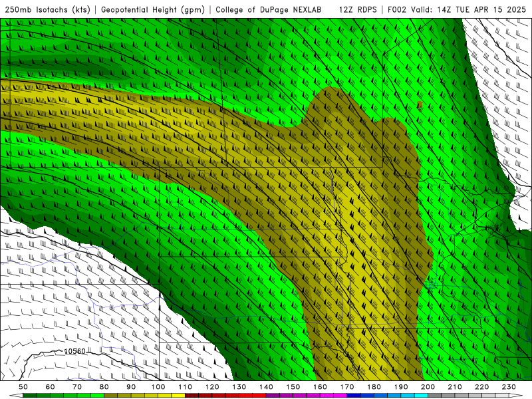Click the 140 kt legend label

pyautogui.click(x=266, y=387)
